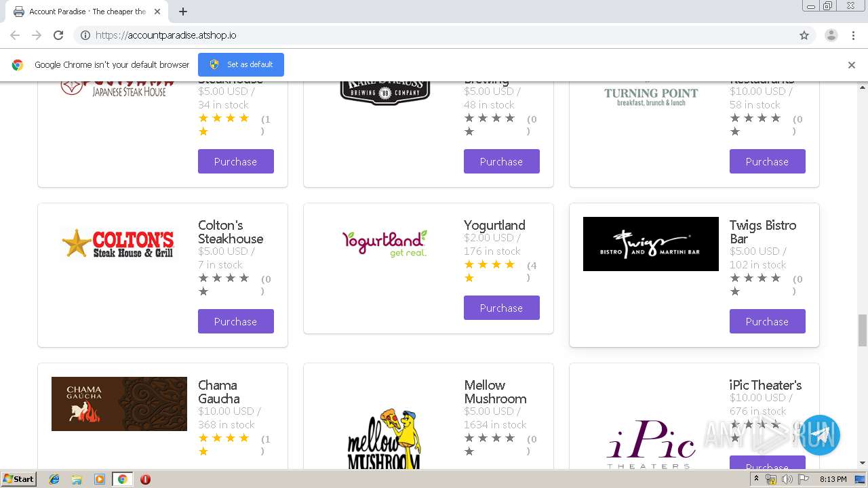Purchase the Turning Point item

[x=768, y=161]
